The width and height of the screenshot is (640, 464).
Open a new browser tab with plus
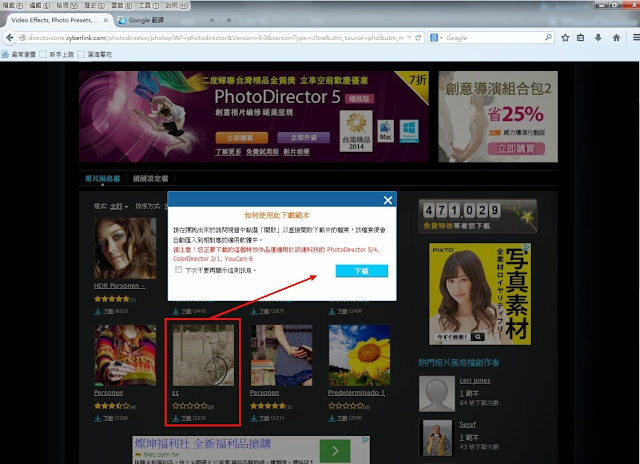coord(229,20)
